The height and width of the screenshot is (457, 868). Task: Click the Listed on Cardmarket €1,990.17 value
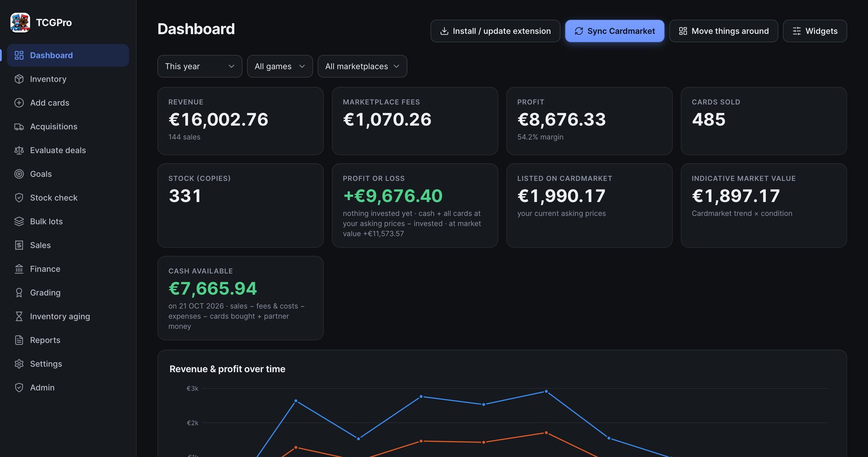pos(561,195)
